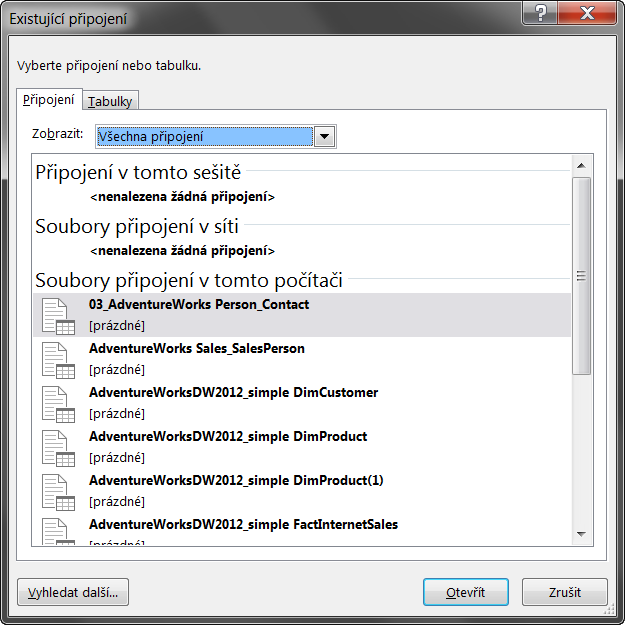Click the connection file icon for 03_AdventureWorks Person_Contact

tap(58, 316)
